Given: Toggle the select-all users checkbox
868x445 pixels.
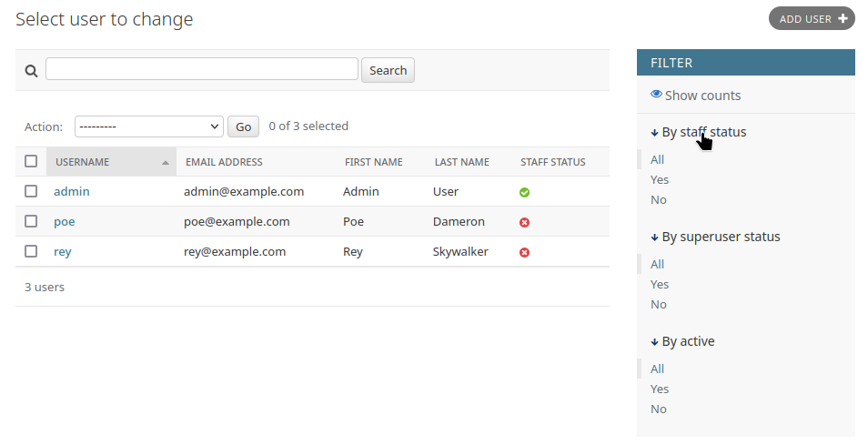Looking at the screenshot, I should (31, 161).
